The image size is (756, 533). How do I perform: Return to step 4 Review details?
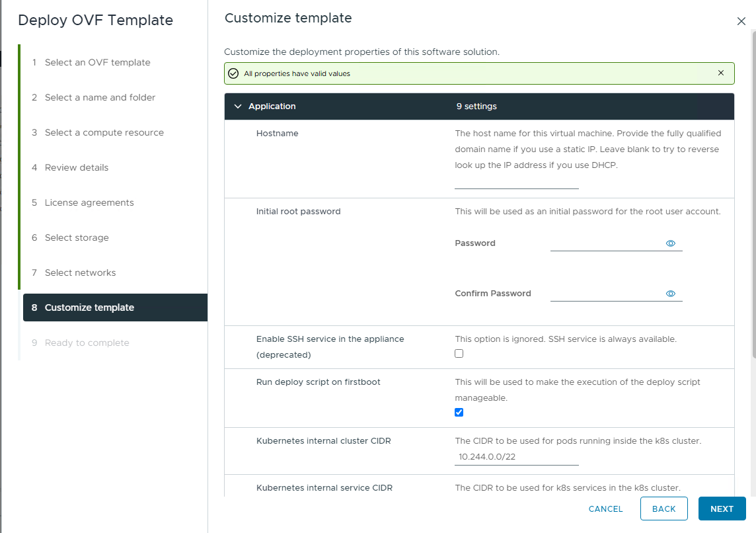click(76, 167)
